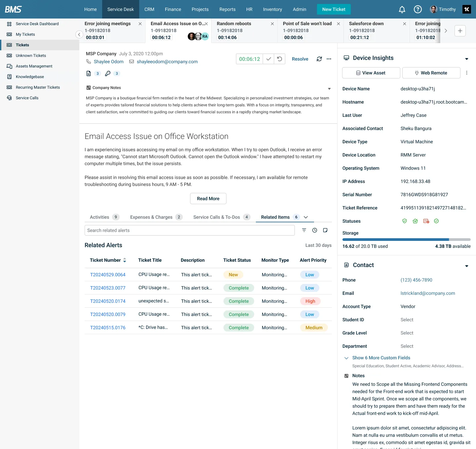Reset the ticket timer with the undo icon
The image size is (476, 449).
[280, 59]
